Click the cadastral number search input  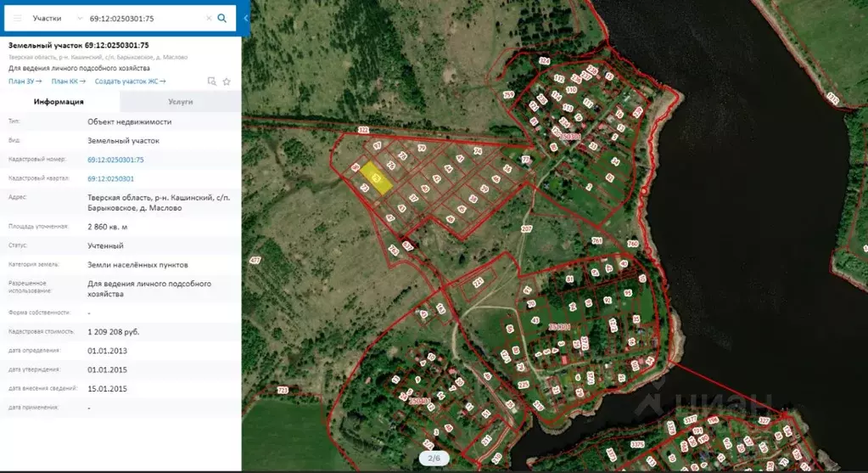pos(144,18)
